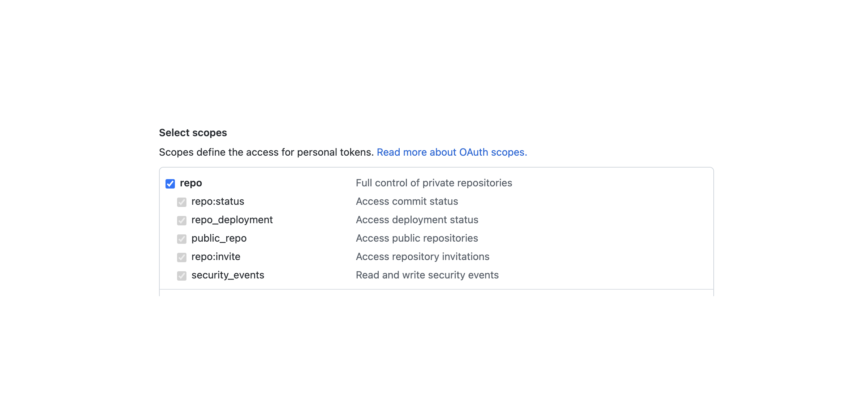Image resolution: width=868 pixels, height=411 pixels.
Task: Click the repo:status label text
Action: pos(218,202)
